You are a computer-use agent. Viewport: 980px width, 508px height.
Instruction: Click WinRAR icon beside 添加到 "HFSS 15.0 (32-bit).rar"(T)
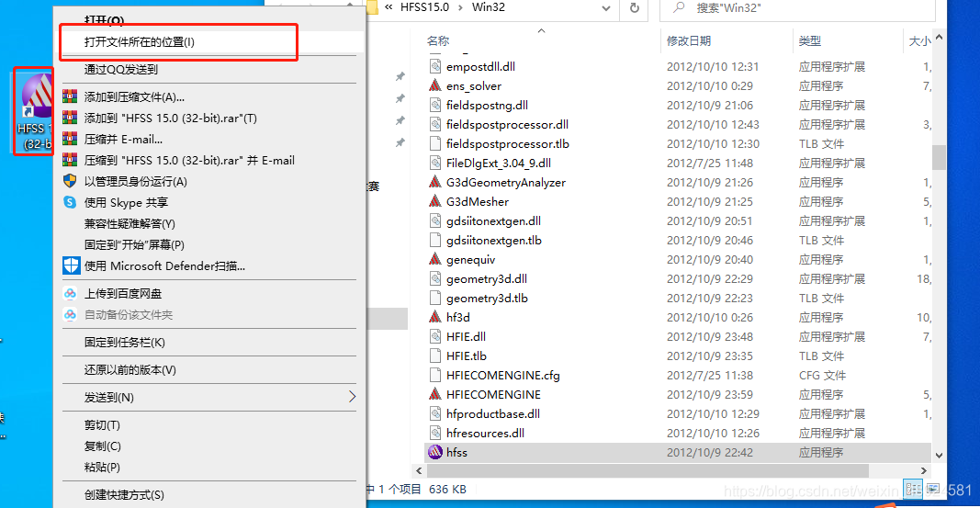coord(70,119)
